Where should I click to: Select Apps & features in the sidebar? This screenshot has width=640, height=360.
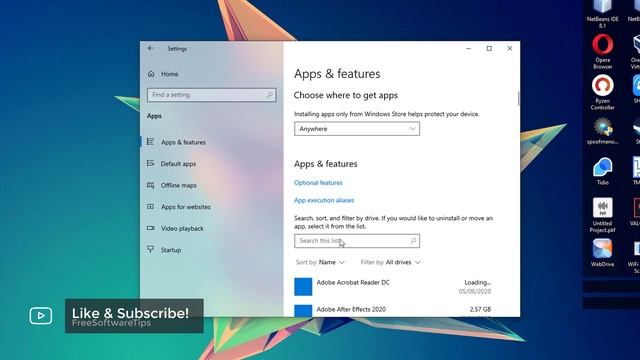(x=183, y=142)
